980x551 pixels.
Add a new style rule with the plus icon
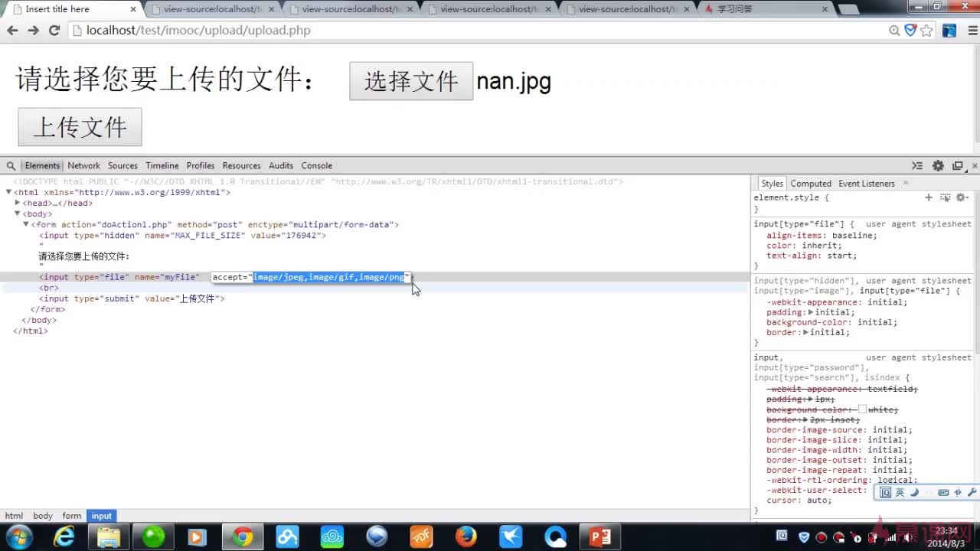coord(929,197)
